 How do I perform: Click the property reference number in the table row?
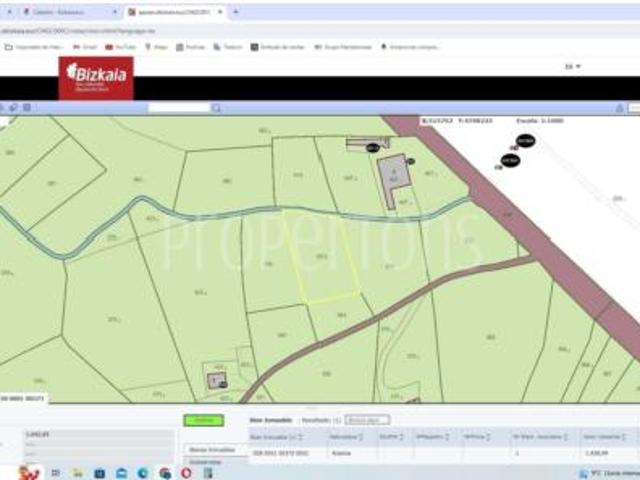coord(280,453)
